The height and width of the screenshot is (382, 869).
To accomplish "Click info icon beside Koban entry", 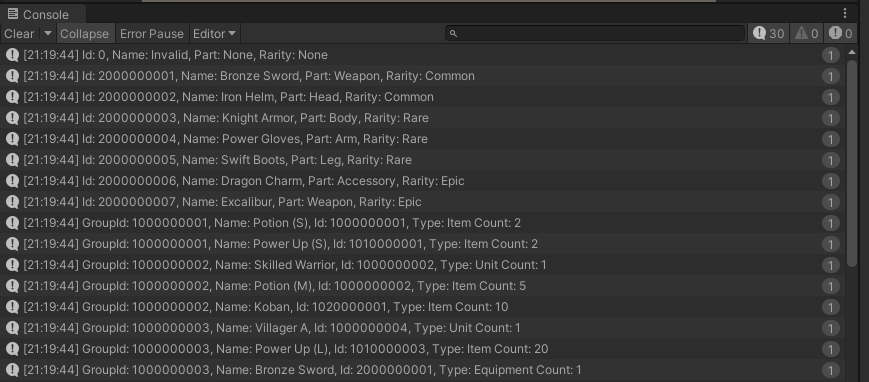I will [12, 308].
